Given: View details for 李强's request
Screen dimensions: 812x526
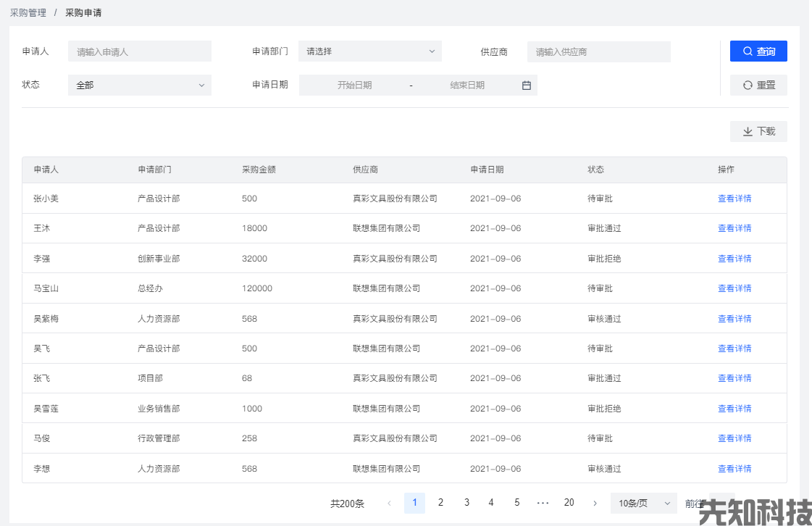Looking at the screenshot, I should 734,259.
